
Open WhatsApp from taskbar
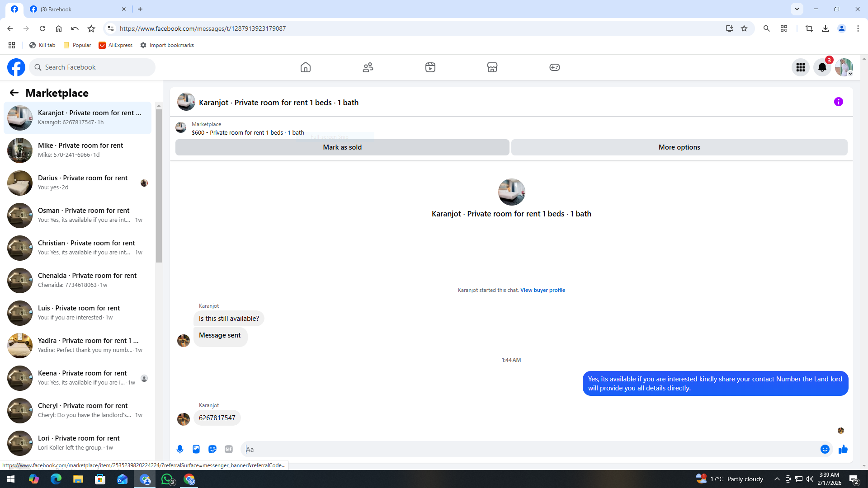(168, 479)
